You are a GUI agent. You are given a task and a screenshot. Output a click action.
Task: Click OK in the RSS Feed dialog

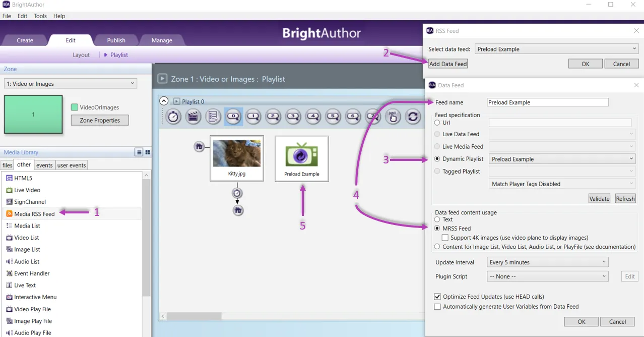[x=586, y=64]
